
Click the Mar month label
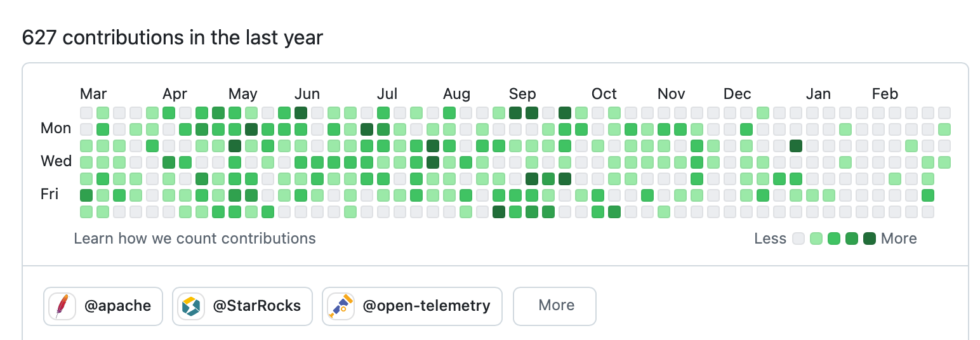93,95
